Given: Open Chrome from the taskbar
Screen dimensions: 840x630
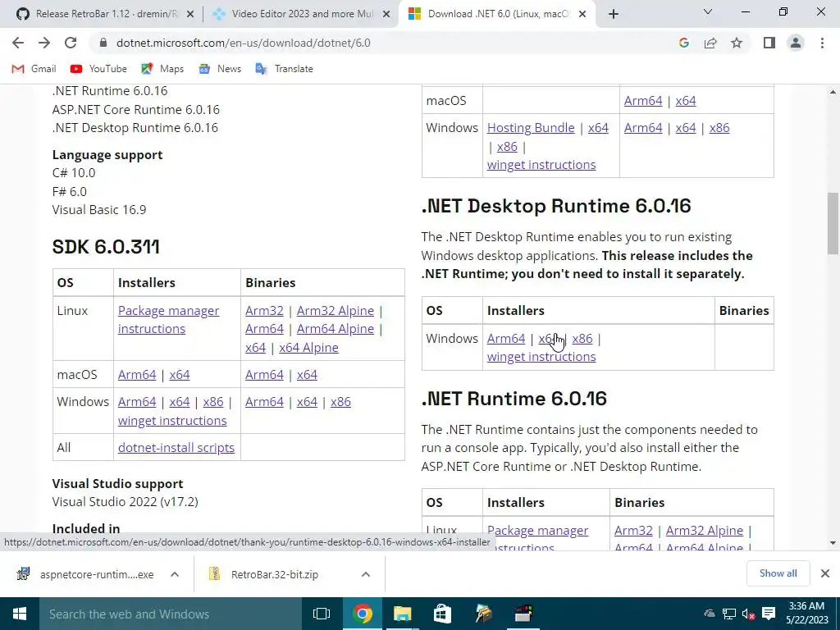Looking at the screenshot, I should pos(362,614).
